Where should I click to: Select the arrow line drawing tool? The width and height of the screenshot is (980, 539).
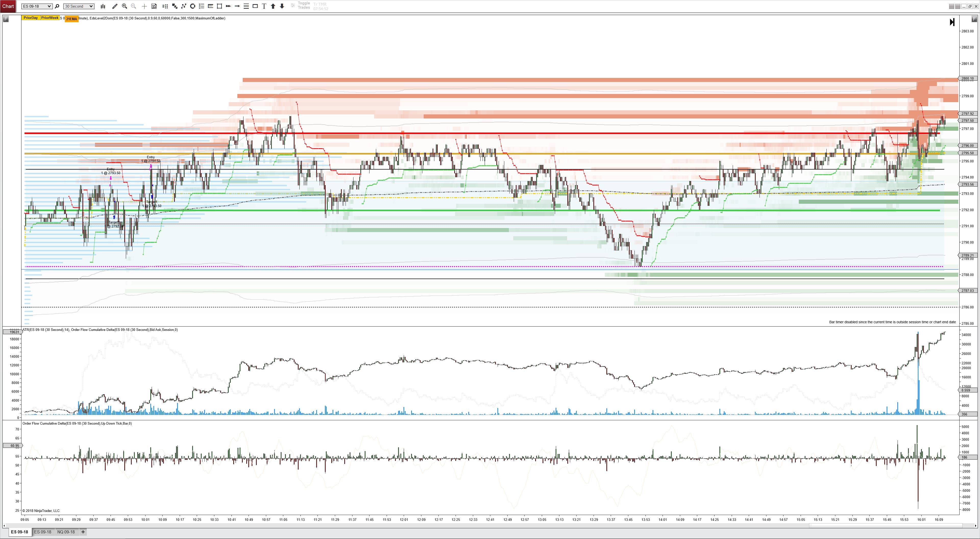pyautogui.click(x=237, y=6)
